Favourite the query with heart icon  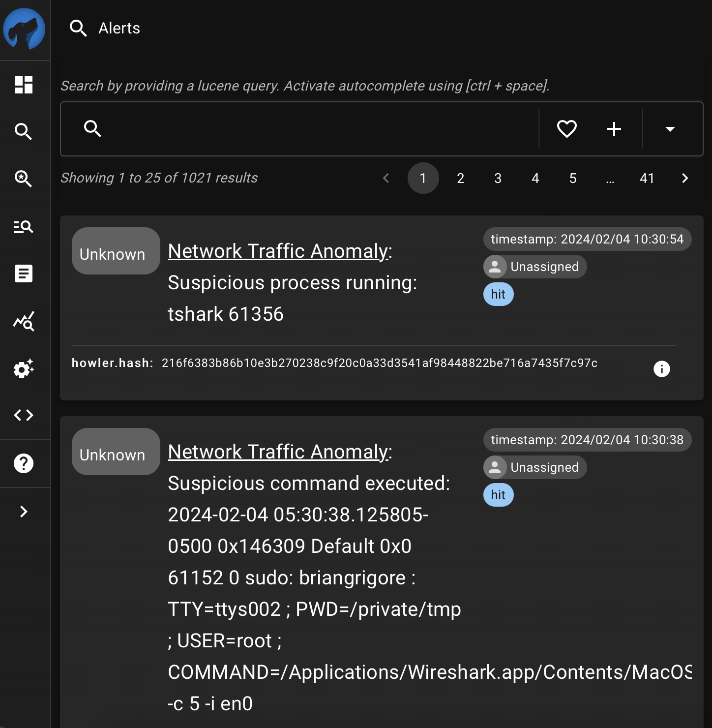pyautogui.click(x=566, y=129)
